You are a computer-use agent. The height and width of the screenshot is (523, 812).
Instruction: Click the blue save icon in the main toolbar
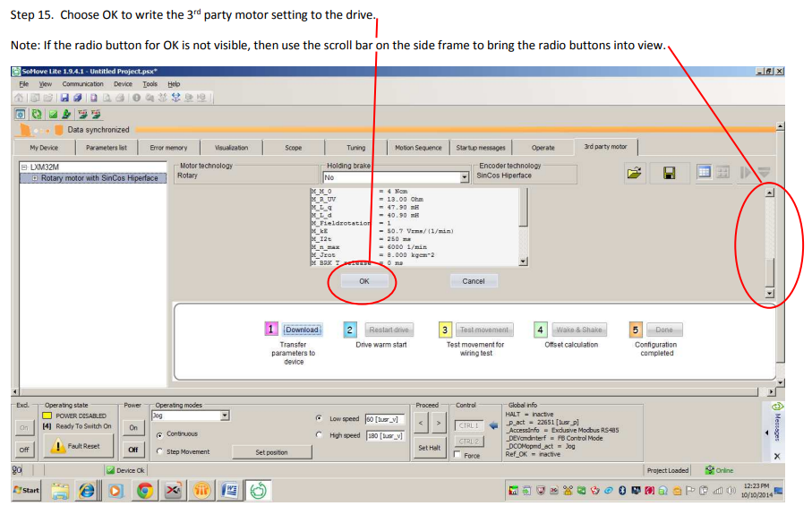click(x=65, y=98)
